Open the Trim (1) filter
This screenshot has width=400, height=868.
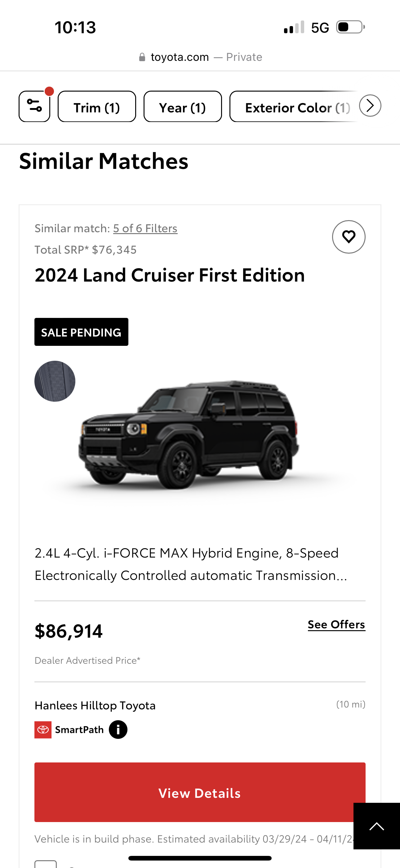(x=97, y=106)
